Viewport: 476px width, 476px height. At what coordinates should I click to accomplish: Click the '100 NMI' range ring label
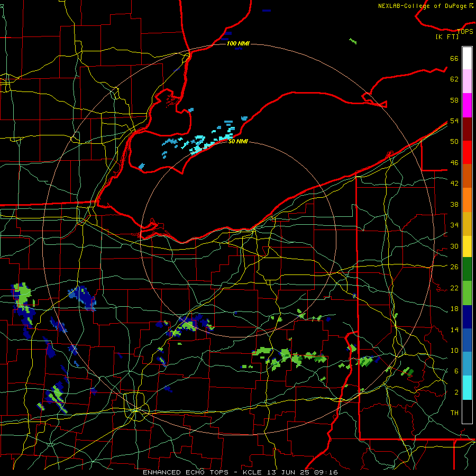click(x=238, y=43)
